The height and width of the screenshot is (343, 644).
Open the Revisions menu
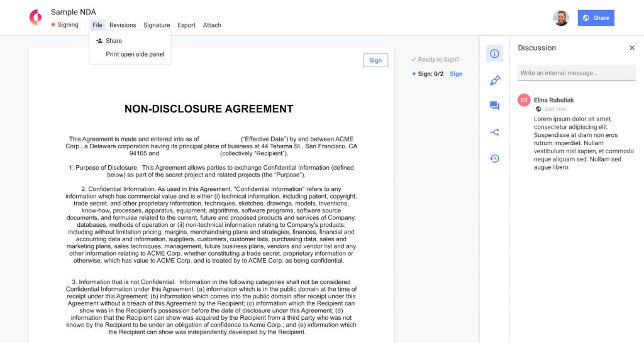[123, 25]
